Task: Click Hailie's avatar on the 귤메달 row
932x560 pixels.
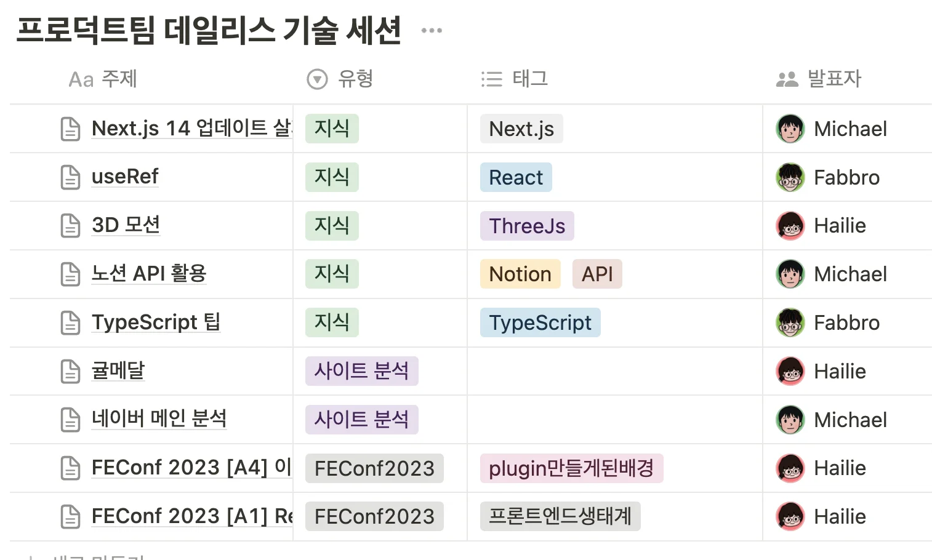Action: (790, 371)
